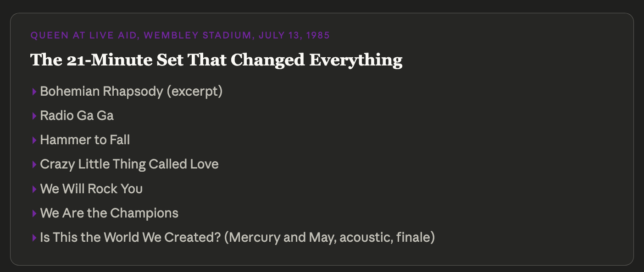Screen dimensions: 644x272
Task: Click the Mercury and May acoustic finale note
Action: click(329, 237)
